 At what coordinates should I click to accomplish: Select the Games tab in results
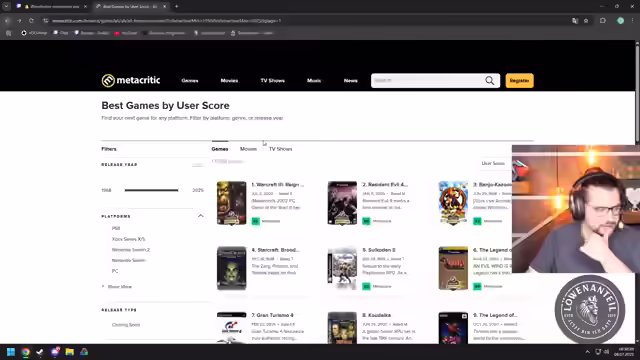click(220, 149)
